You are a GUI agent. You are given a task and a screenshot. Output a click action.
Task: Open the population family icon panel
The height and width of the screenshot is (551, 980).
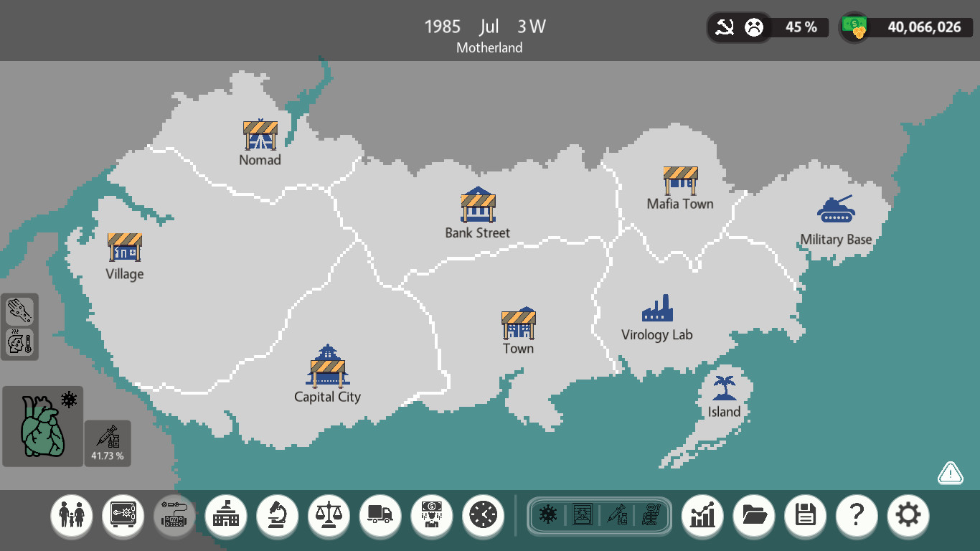[72, 515]
